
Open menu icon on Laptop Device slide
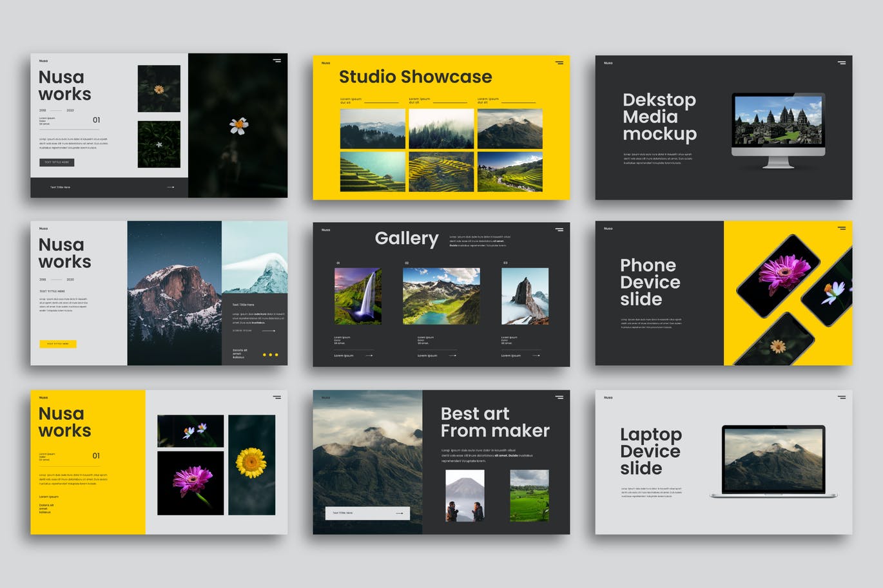point(841,397)
